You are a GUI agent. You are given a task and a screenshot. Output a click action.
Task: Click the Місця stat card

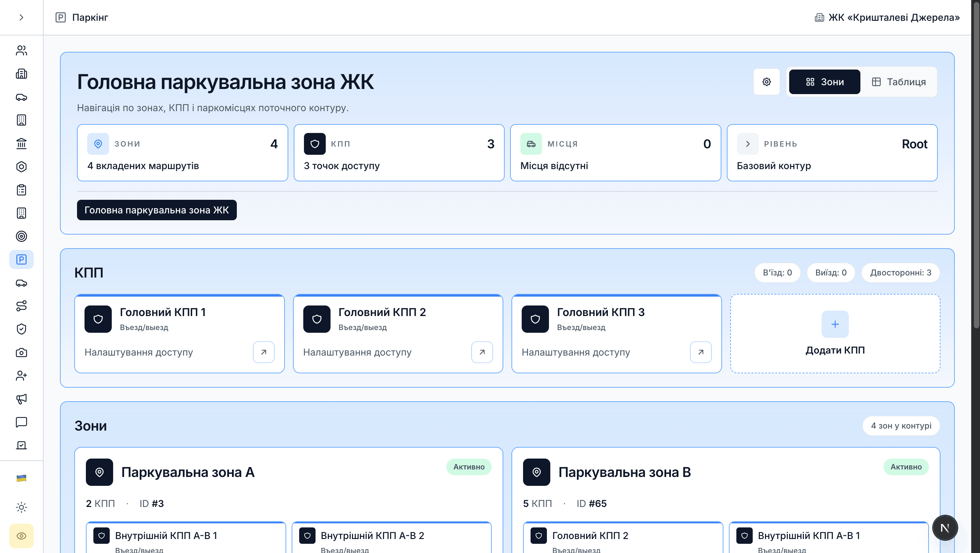[x=615, y=153]
